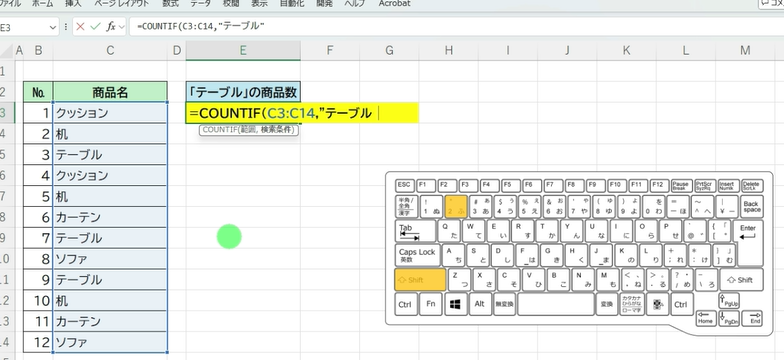Open the データ ribbon tab

point(200,4)
